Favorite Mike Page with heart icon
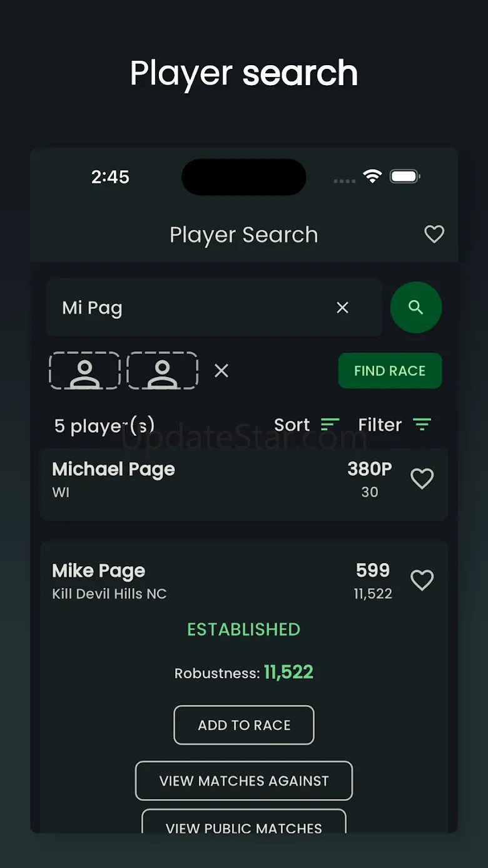488x868 pixels. coord(422,581)
